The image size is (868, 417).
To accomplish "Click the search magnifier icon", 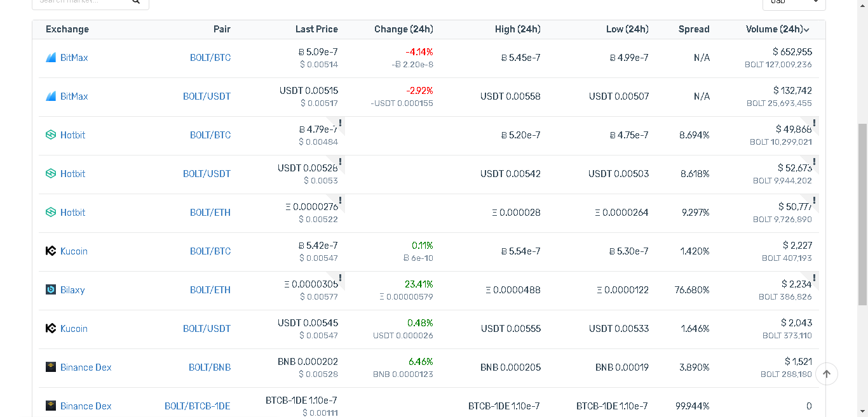I will pos(136,2).
